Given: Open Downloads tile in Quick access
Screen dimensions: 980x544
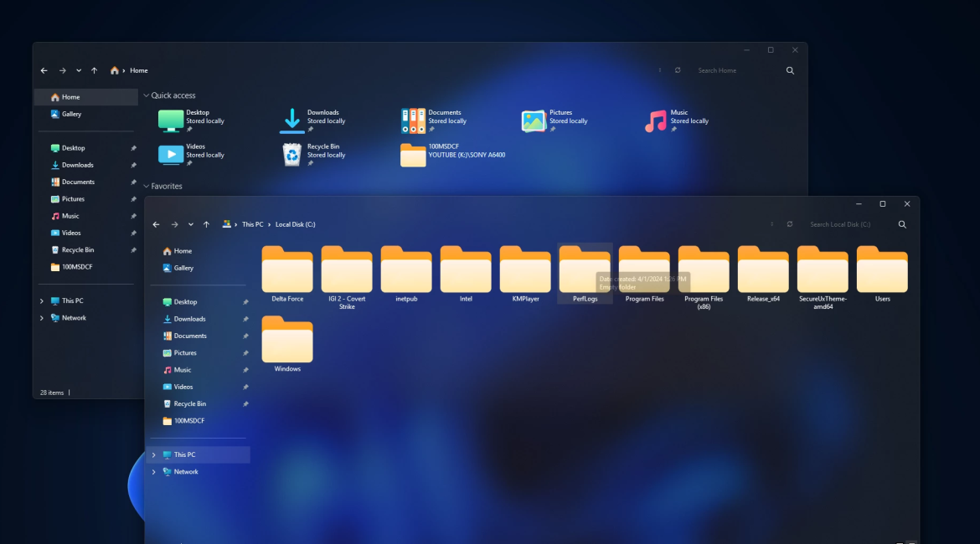Looking at the screenshot, I should click(x=292, y=121).
